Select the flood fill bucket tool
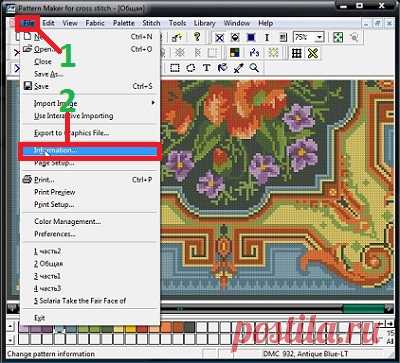 tap(222, 68)
